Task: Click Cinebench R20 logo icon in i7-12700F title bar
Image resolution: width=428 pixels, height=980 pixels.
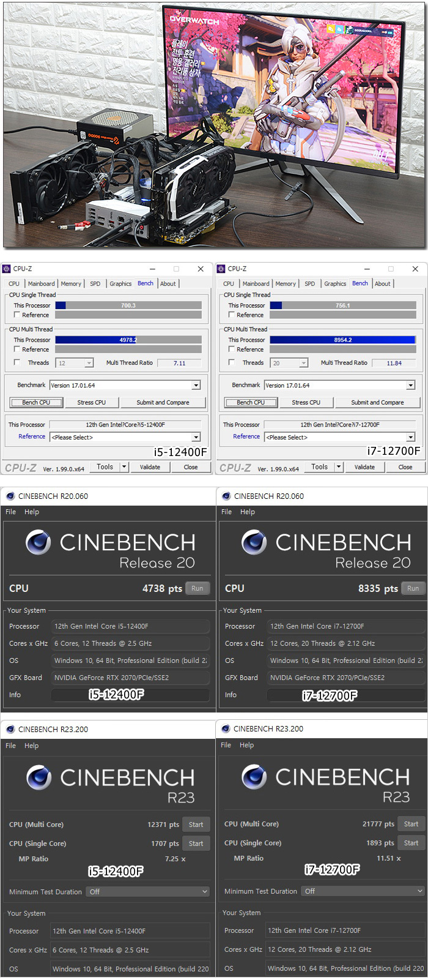Action: pyautogui.click(x=226, y=496)
